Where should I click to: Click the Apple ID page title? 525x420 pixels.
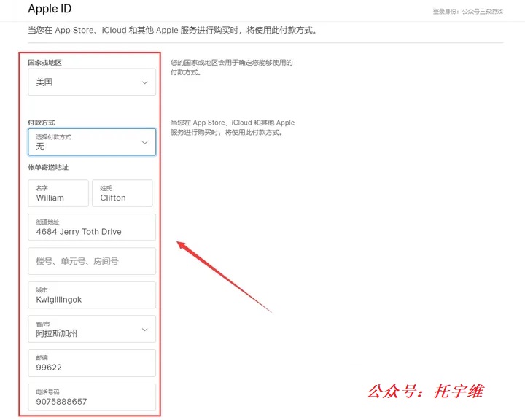point(50,9)
